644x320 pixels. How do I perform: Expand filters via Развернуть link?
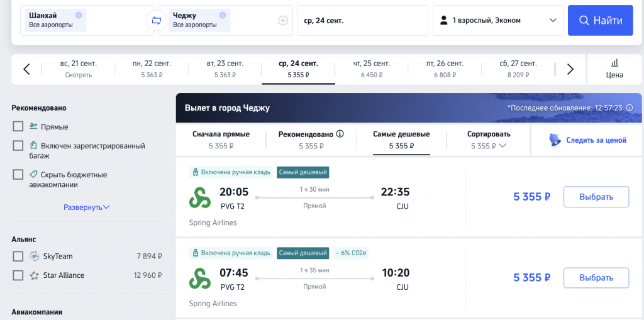87,207
